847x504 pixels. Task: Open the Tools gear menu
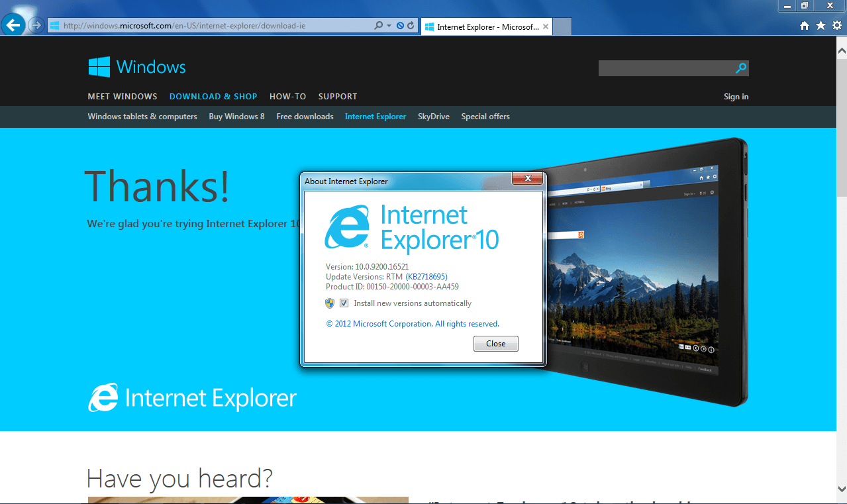[837, 25]
